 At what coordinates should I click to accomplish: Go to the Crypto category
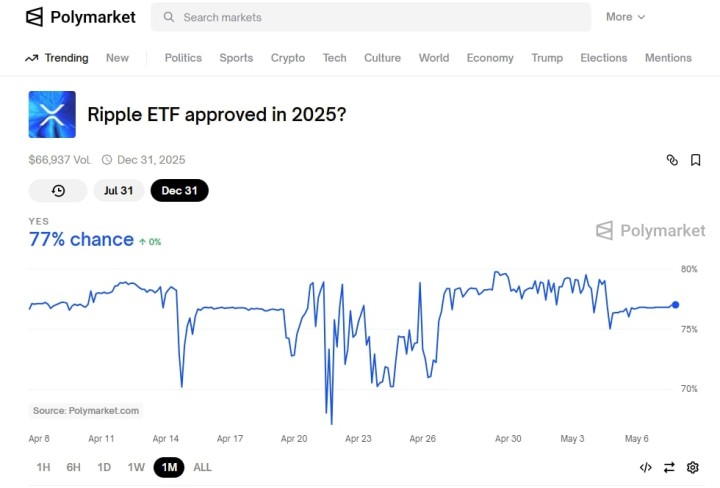click(x=288, y=58)
